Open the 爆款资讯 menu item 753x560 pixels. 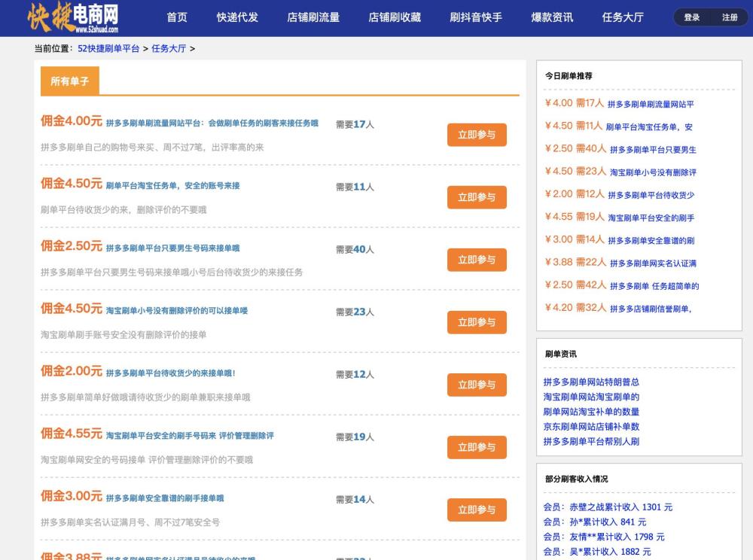552,17
